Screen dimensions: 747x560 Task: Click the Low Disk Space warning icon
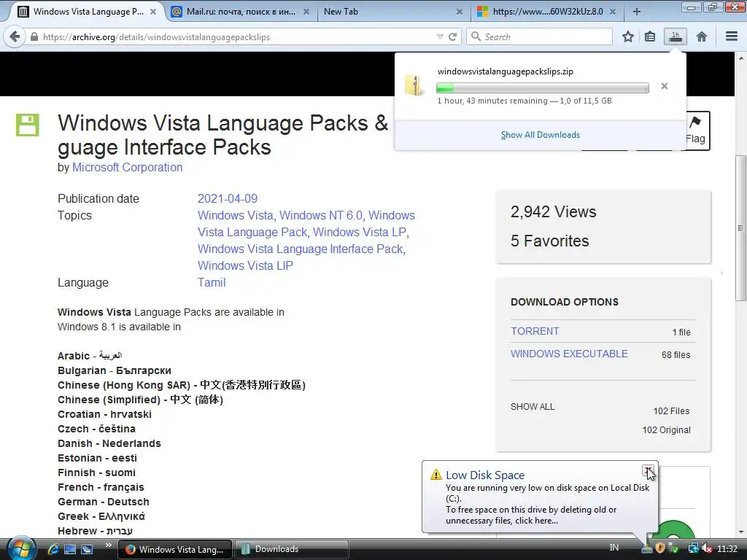point(436,475)
